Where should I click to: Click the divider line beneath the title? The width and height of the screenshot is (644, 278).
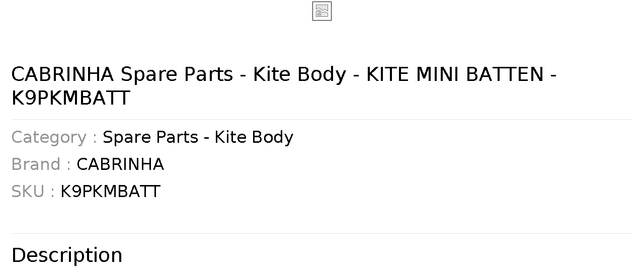tap(322, 120)
